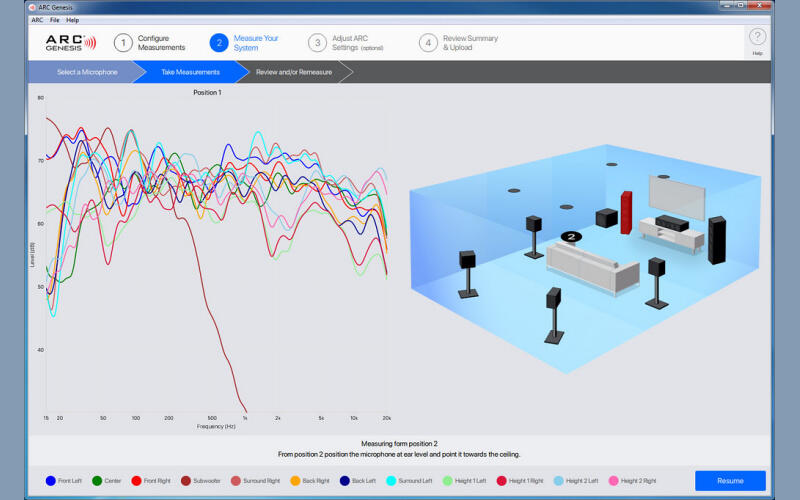Select the tall black front right speaker

coord(716,240)
